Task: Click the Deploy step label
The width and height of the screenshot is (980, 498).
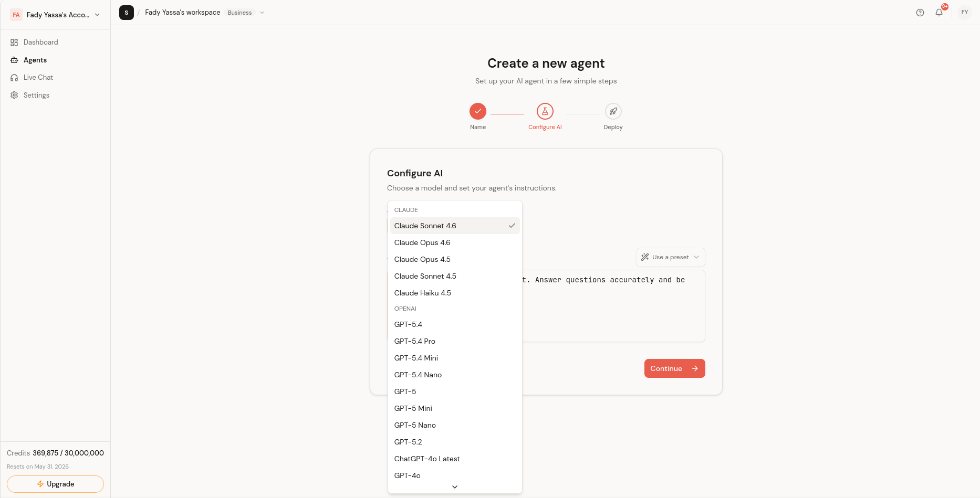Action: tap(613, 127)
